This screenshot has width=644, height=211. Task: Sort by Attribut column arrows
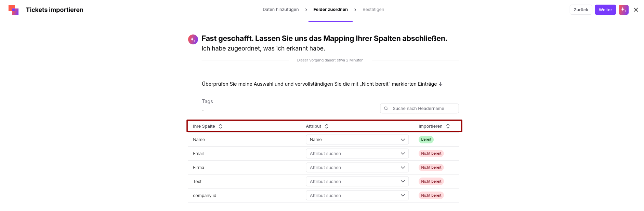[x=327, y=126]
